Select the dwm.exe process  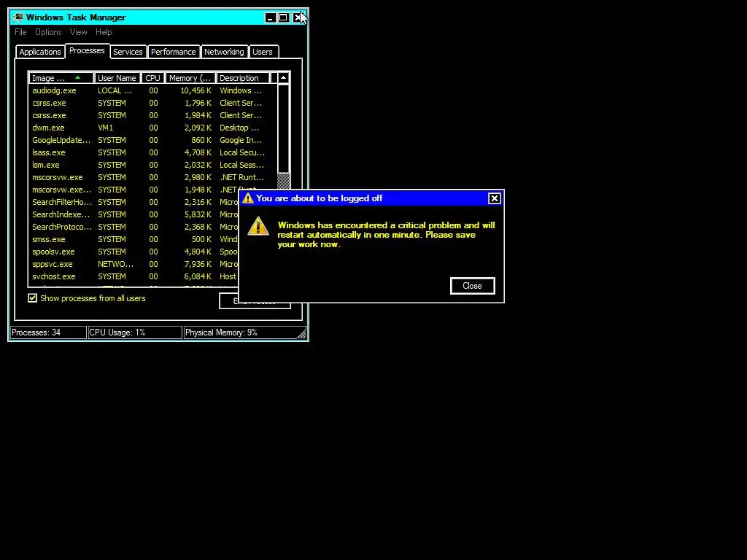point(152,128)
